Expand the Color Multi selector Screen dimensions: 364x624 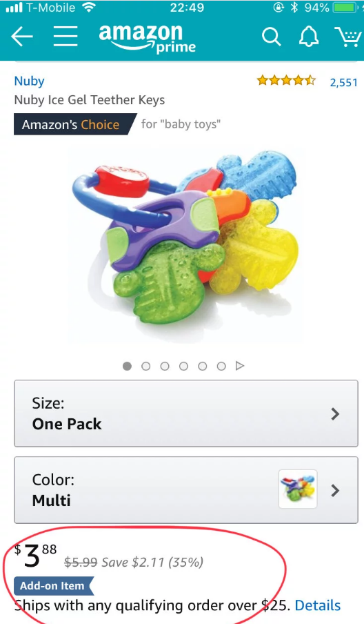pos(186,490)
